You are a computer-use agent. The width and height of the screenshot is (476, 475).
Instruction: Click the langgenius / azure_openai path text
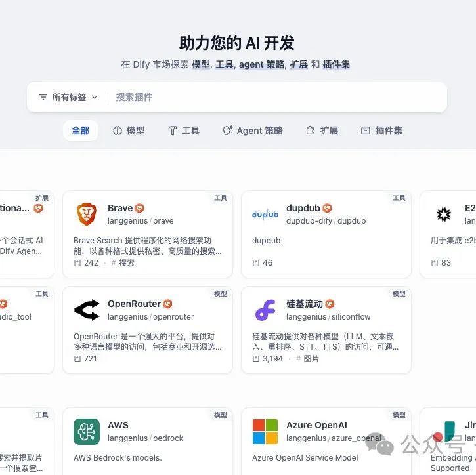334,438
